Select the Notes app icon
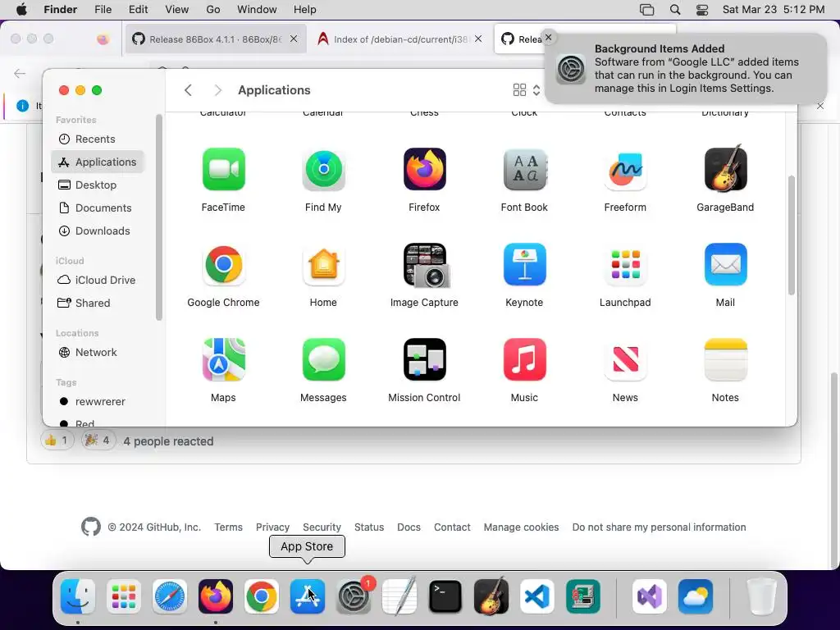The height and width of the screenshot is (630, 840). (x=725, y=359)
